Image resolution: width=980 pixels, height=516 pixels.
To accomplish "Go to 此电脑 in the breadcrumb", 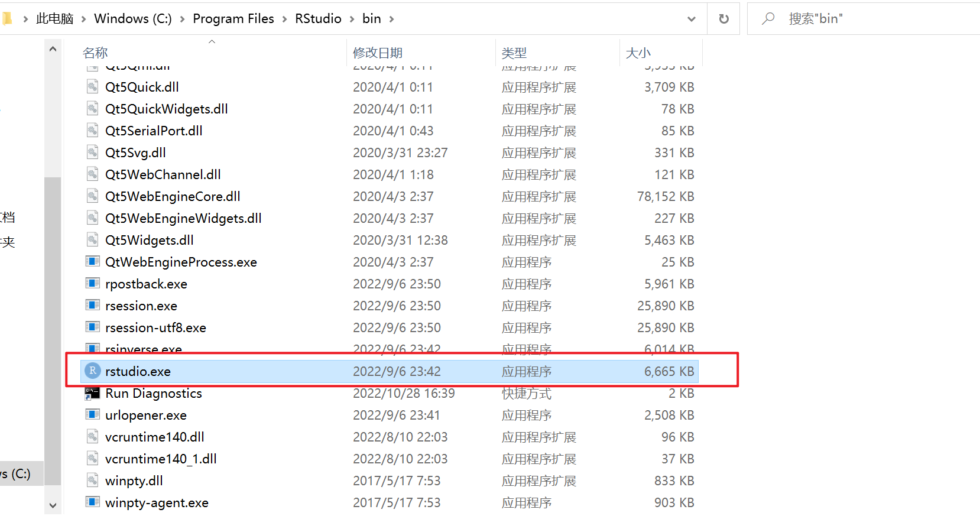I will [x=55, y=19].
